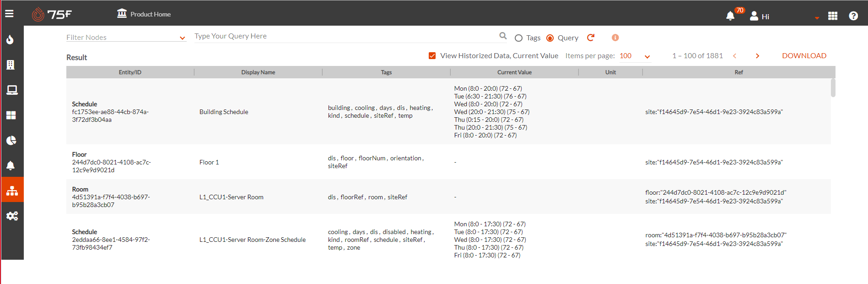
Task: Open the user profile icon
Action: [754, 16]
